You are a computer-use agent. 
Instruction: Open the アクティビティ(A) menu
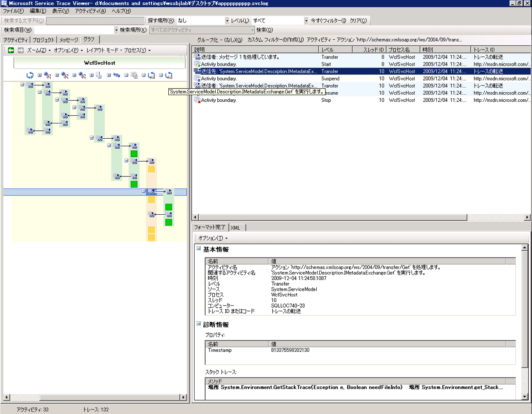tap(90, 11)
